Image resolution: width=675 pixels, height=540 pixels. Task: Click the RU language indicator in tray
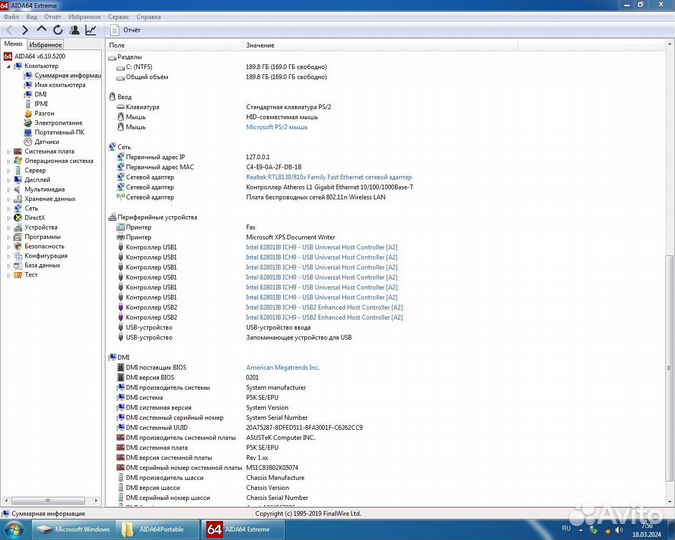point(566,528)
